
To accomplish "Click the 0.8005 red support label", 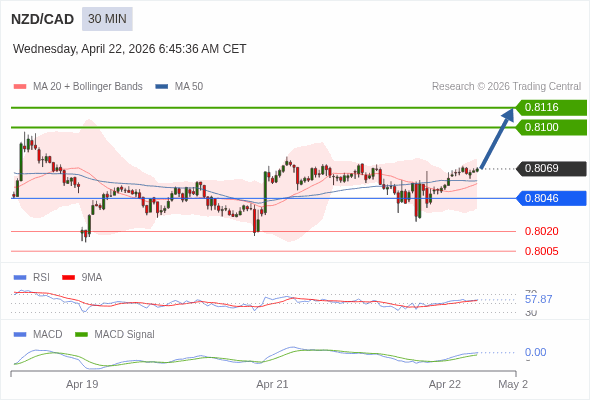I will (541, 251).
